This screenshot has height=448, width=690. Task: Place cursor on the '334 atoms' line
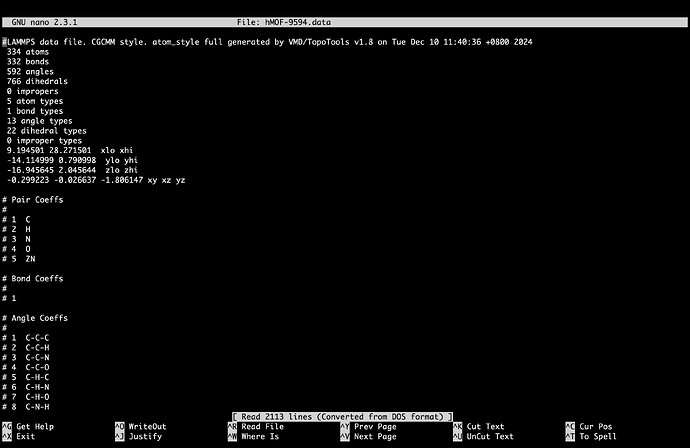point(28,52)
